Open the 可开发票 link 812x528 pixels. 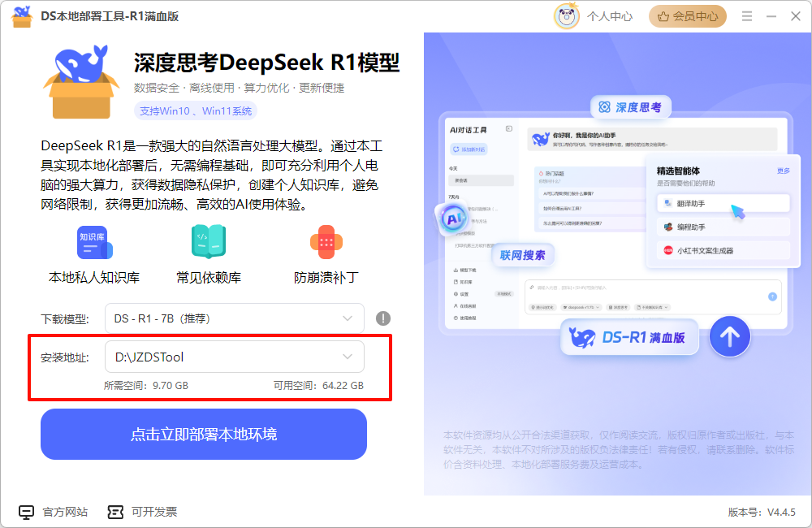[x=154, y=512]
